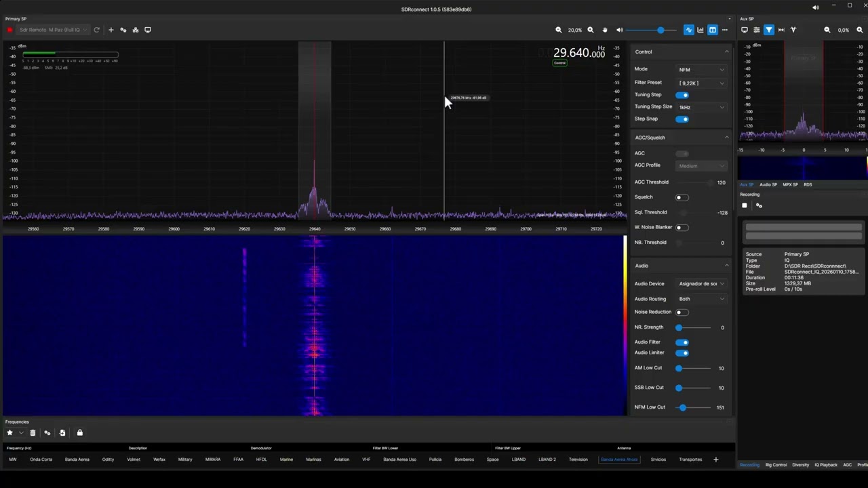
Task: Mute audio with the speaker icon near volume slider
Action: (619, 30)
